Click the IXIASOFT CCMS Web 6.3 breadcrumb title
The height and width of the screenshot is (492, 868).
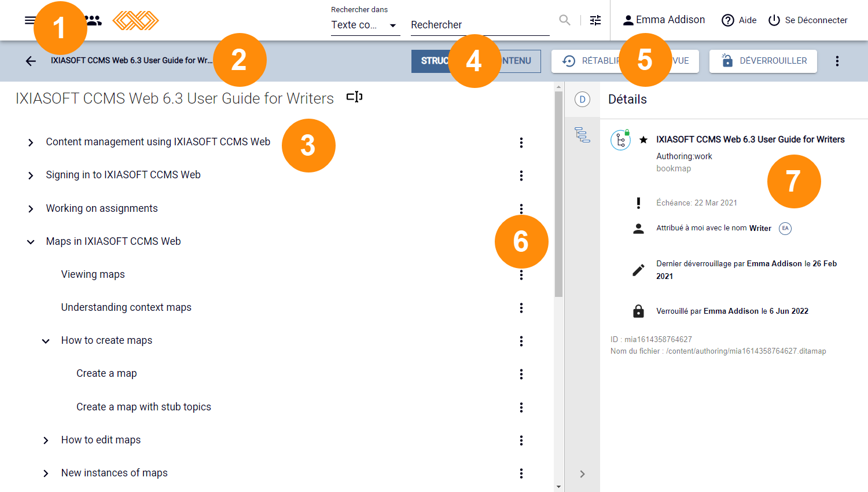131,60
